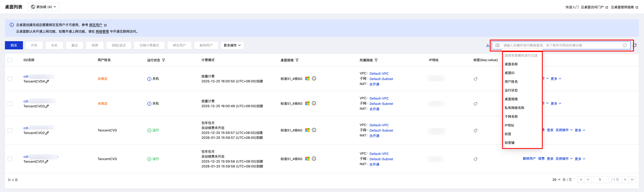
Task: Open the Singapore (新加坡) region dropdown
Action: click(x=44, y=7)
